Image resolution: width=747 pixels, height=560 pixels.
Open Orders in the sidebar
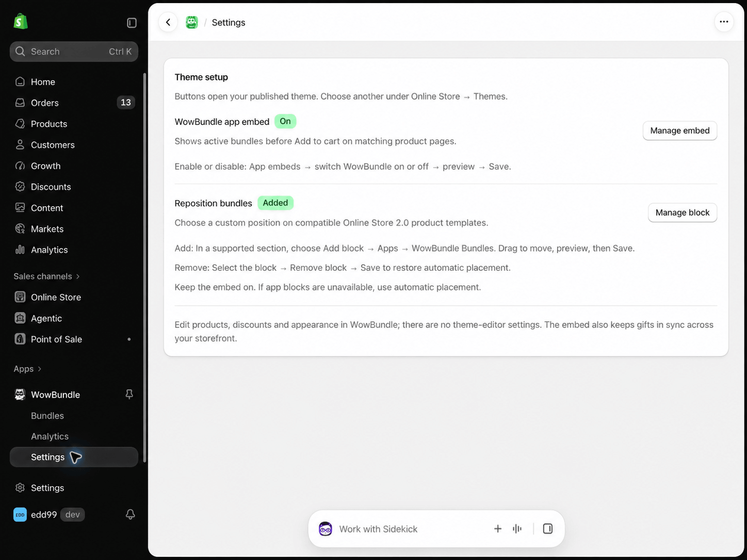[x=74, y=103]
